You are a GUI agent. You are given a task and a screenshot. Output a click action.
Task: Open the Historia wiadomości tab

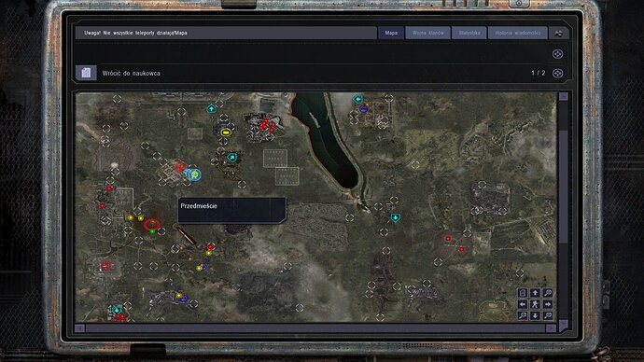coord(517,33)
